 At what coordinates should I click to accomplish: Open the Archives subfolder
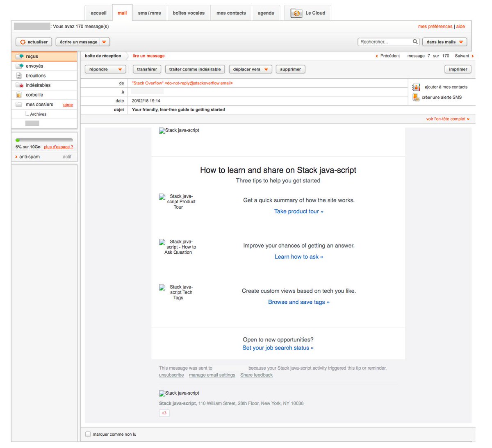[38, 114]
